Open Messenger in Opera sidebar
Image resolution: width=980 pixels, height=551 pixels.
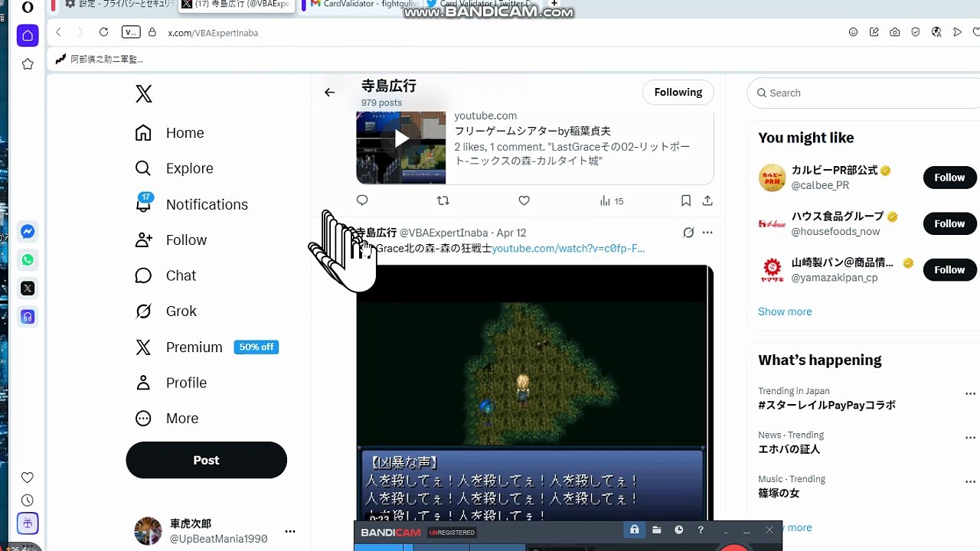click(28, 231)
